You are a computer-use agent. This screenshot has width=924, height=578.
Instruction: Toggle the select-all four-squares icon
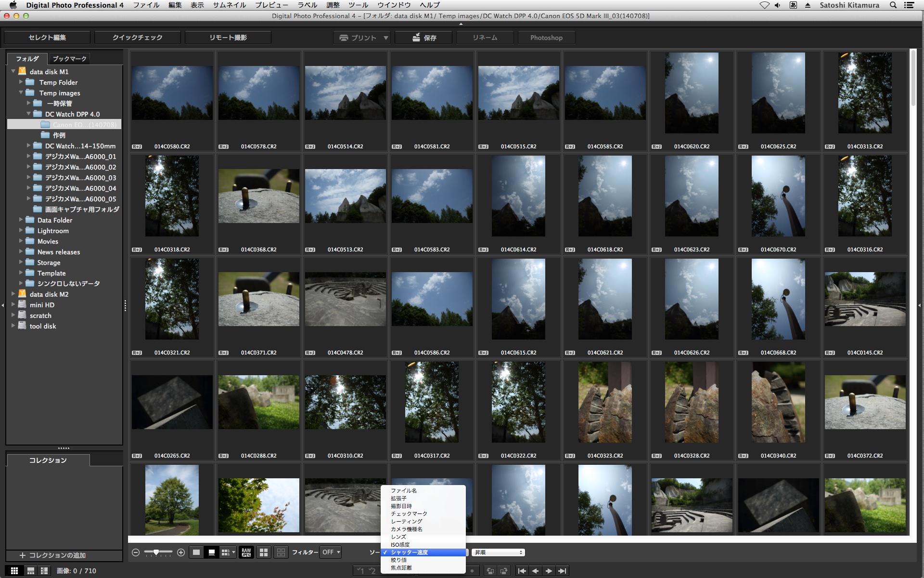tap(264, 552)
